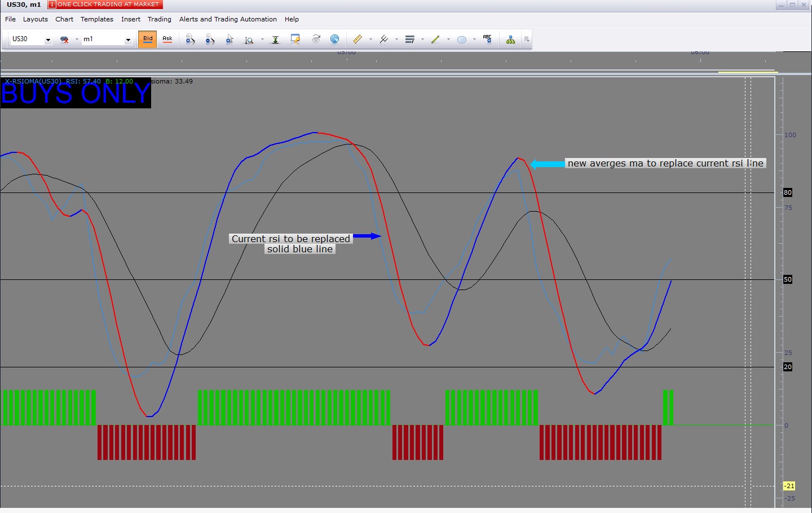Toggle the Bid price display
The width and height of the screenshot is (812, 513).
[x=148, y=39]
